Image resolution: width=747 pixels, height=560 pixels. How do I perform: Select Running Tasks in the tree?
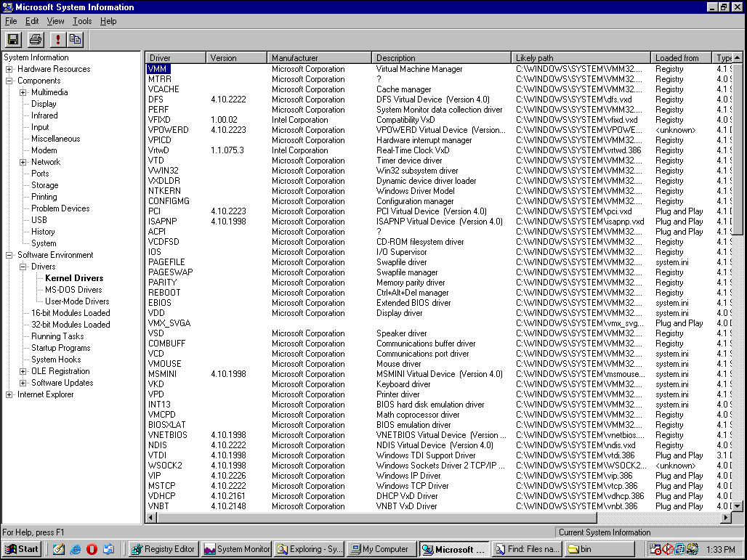57,337
